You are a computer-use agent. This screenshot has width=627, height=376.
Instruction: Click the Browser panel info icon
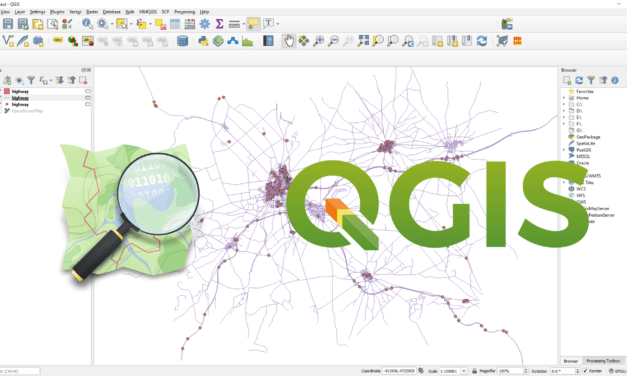click(x=615, y=80)
